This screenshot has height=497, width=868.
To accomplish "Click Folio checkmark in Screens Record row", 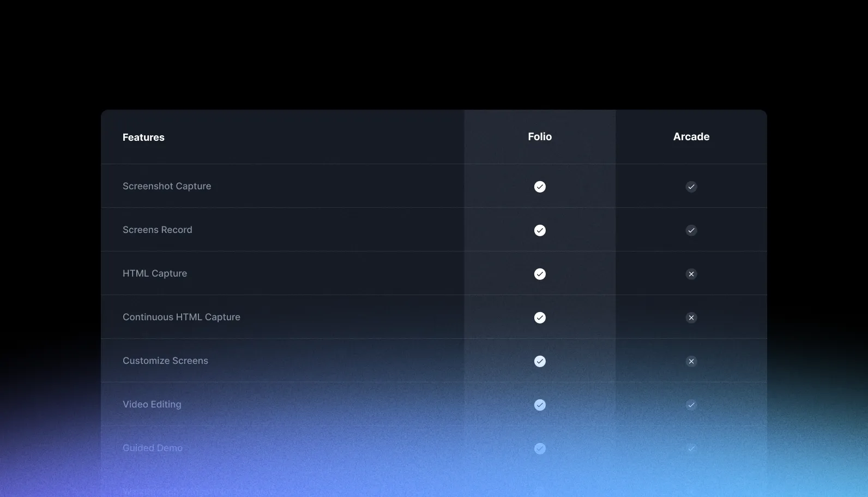I will (x=540, y=230).
